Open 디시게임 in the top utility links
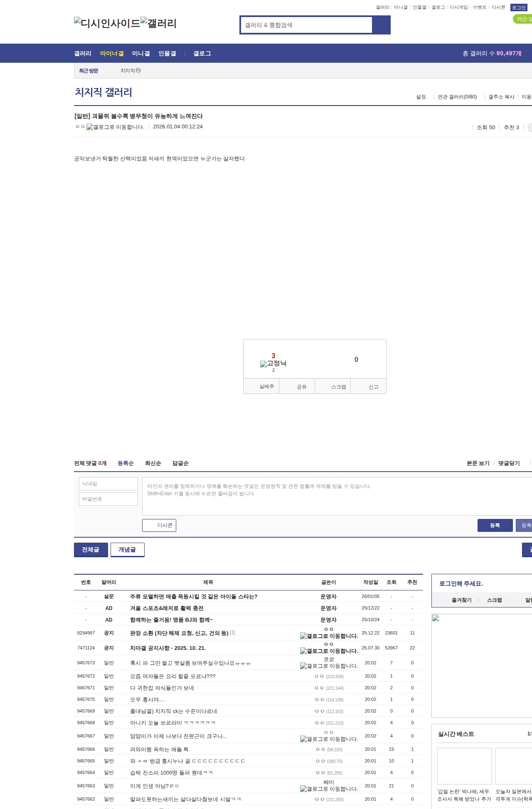Image resolution: width=532 pixels, height=809 pixels. [459, 7]
